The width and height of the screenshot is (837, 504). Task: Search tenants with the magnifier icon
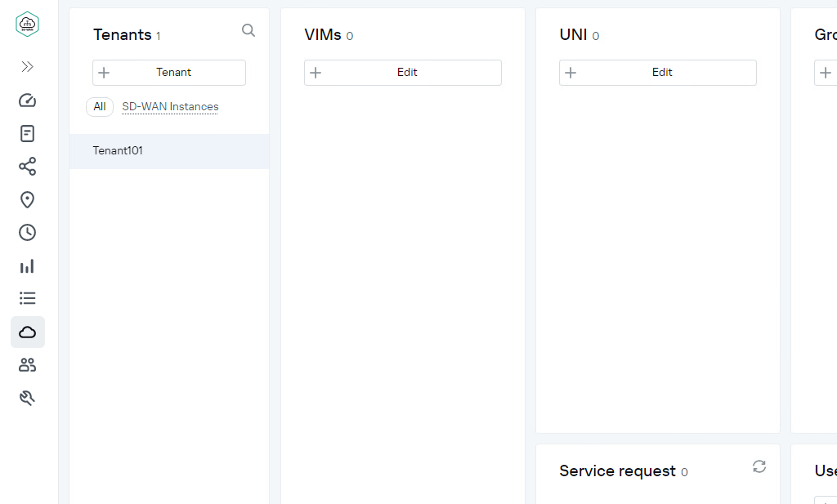point(248,31)
